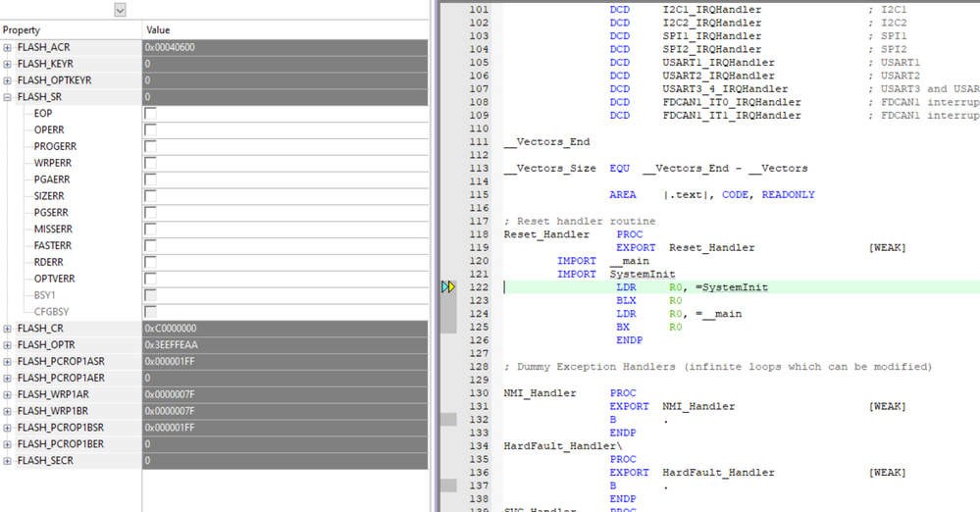Click __main on LDR line 124
This screenshot has height=512, width=980.
pyautogui.click(x=722, y=314)
